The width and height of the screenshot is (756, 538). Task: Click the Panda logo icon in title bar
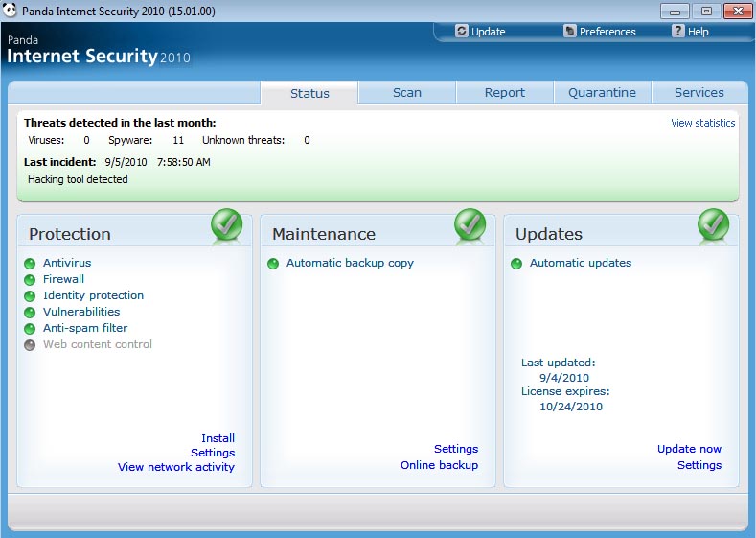(11, 11)
